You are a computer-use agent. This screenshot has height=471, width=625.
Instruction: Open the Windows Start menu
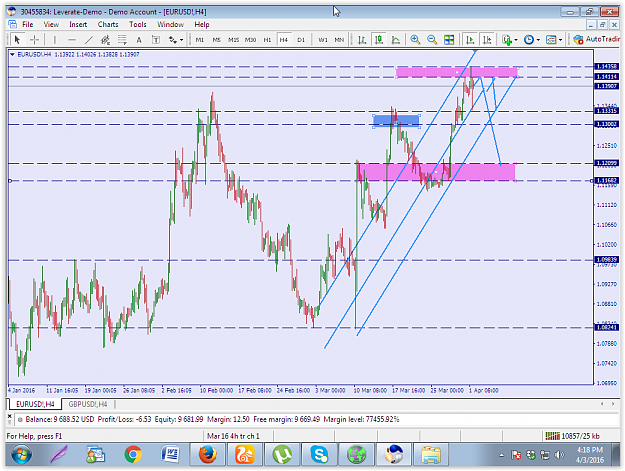21,455
